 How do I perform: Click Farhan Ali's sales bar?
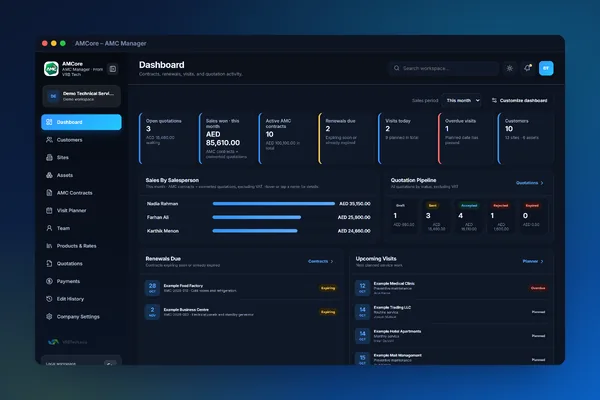[x=257, y=217]
